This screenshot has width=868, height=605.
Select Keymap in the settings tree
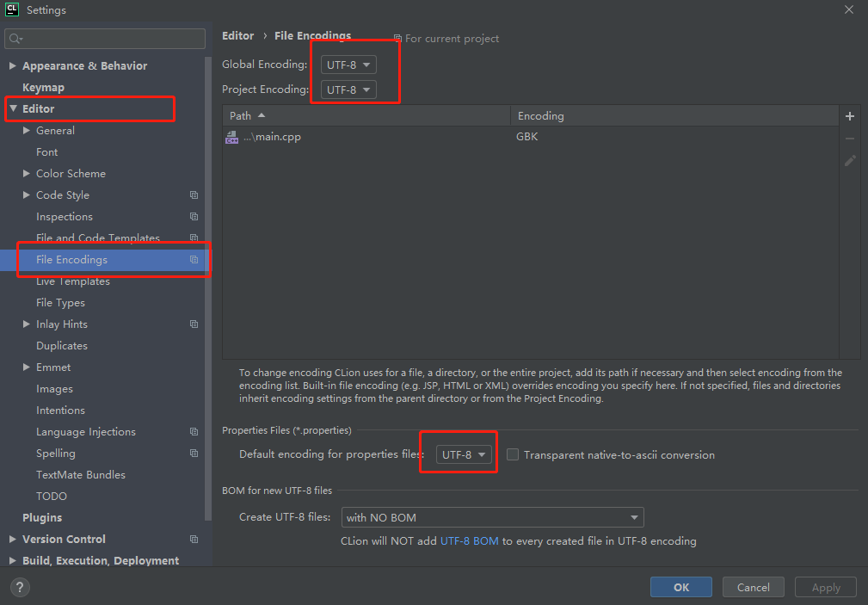(x=43, y=88)
